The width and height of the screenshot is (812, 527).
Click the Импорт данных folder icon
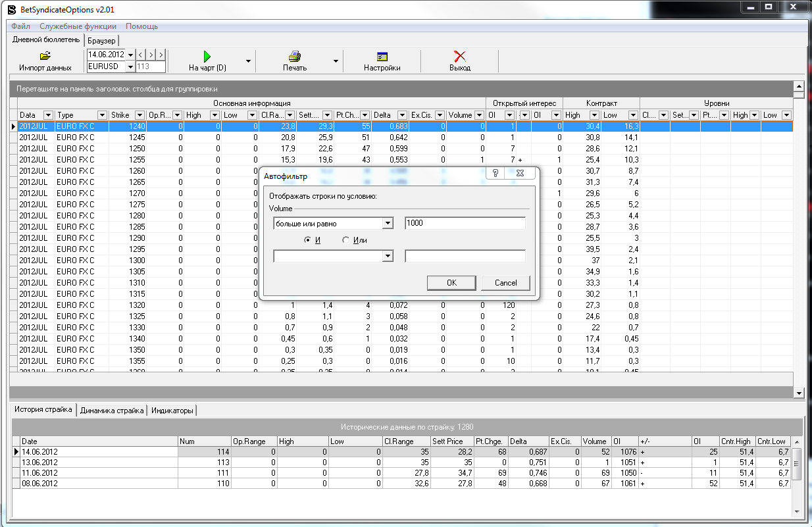pos(45,57)
